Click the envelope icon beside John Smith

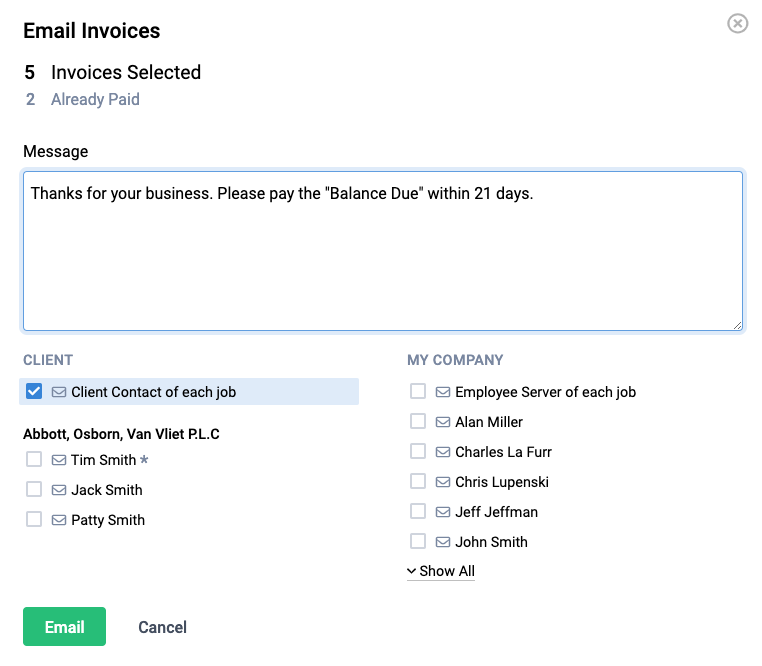coord(443,542)
